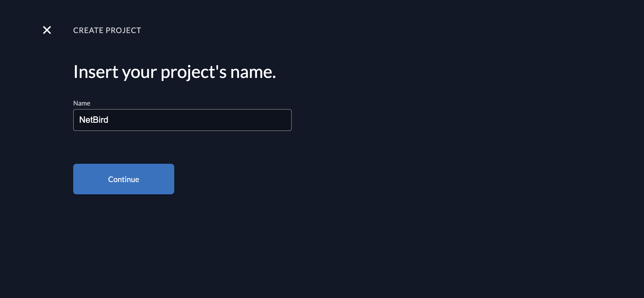644x298 pixels.
Task: Click the blue Continue button
Action: click(123, 179)
